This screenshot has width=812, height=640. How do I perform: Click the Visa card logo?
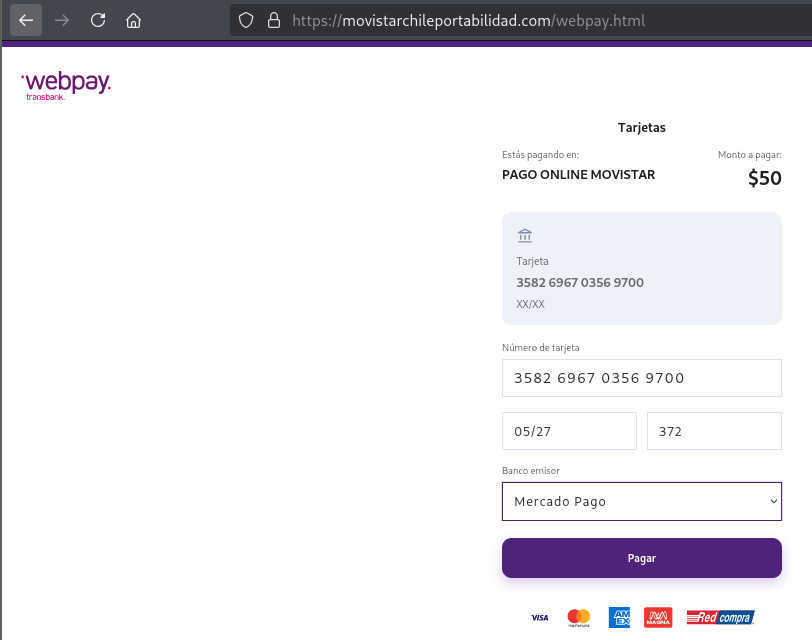[540, 617]
